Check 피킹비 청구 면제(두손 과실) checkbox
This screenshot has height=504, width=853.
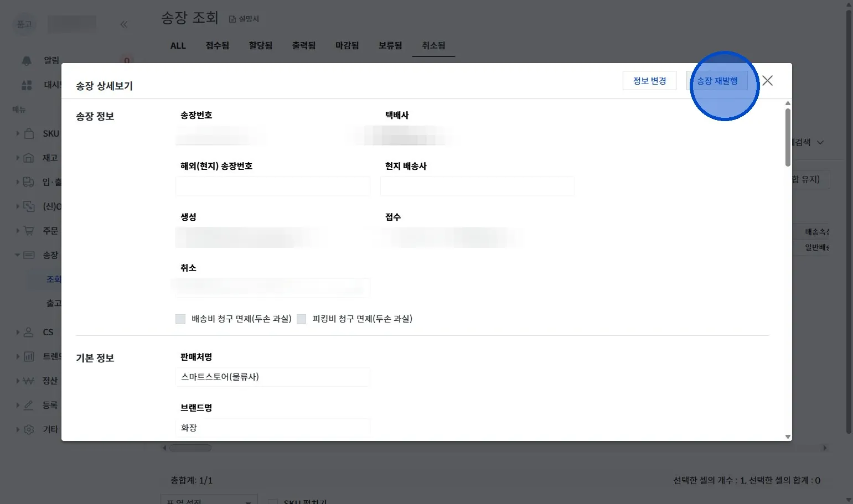click(302, 319)
